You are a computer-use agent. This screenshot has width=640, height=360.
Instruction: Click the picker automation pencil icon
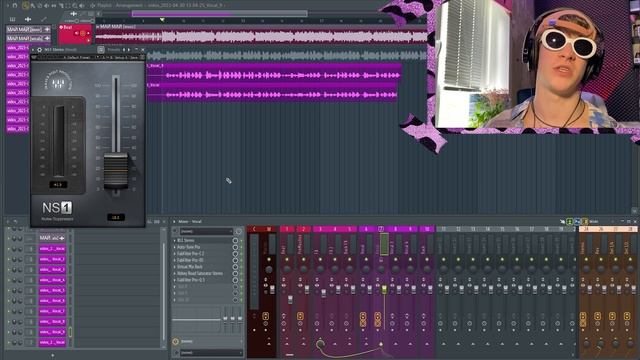[x=43, y=19]
